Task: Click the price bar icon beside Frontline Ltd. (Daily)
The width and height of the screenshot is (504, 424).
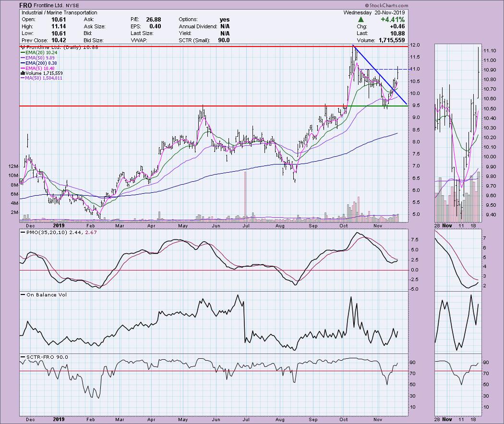Action: point(22,47)
